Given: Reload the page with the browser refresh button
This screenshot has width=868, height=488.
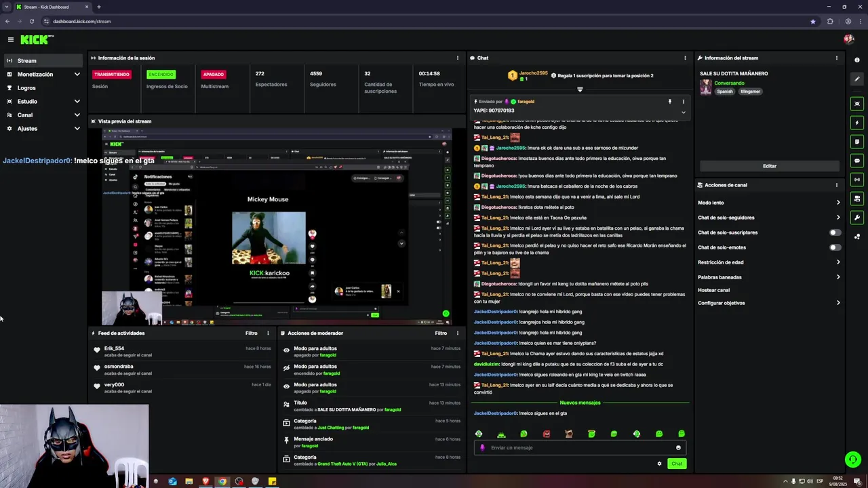Looking at the screenshot, I should [x=31, y=21].
